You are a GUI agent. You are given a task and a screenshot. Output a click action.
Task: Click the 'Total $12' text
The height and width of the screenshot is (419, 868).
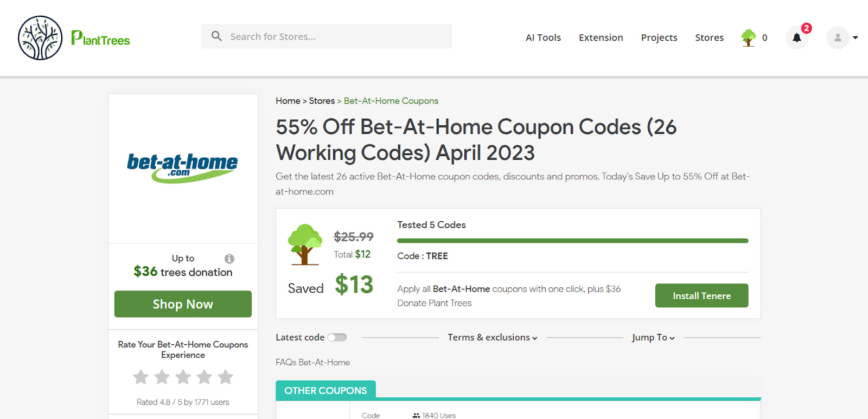coord(352,254)
